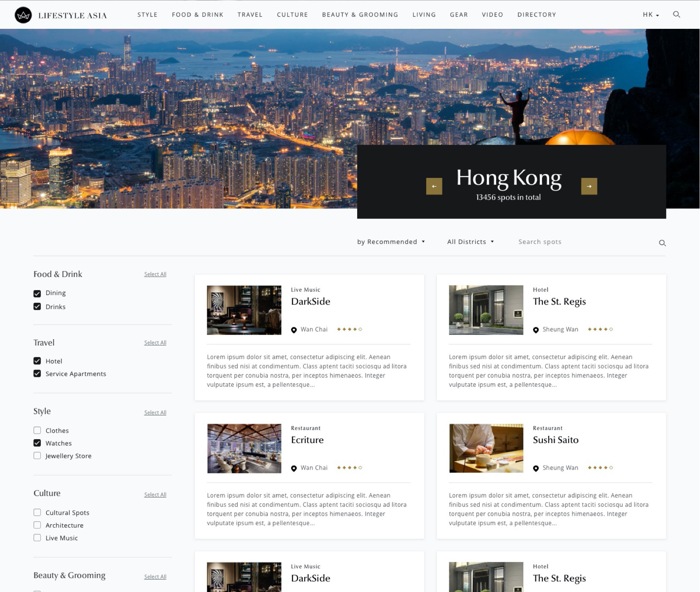
Task: Open The St. Regis title in the first row
Action: pyautogui.click(x=559, y=302)
